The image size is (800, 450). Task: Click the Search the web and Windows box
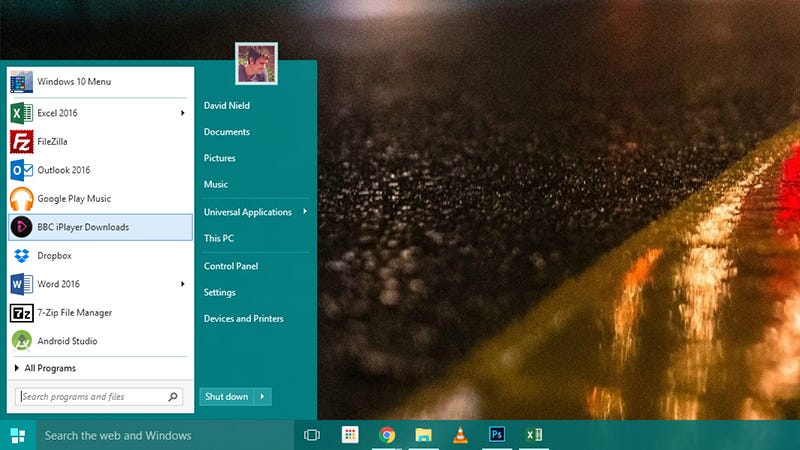click(x=165, y=435)
